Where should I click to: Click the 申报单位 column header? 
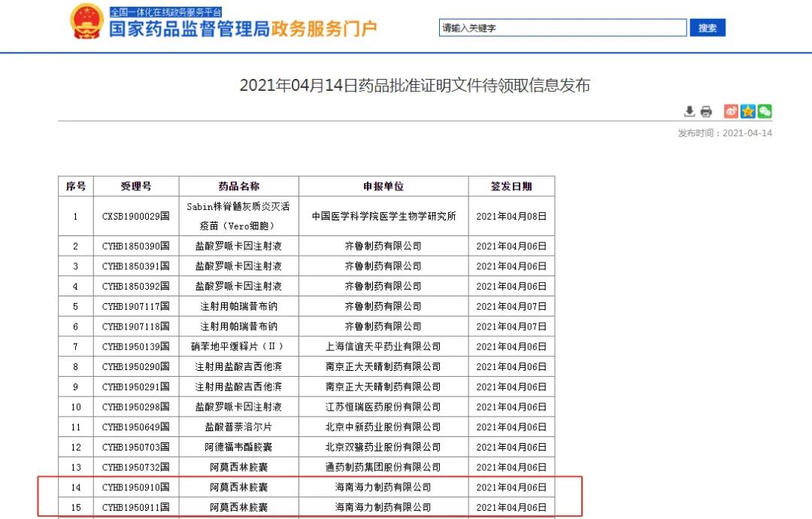coord(383,187)
